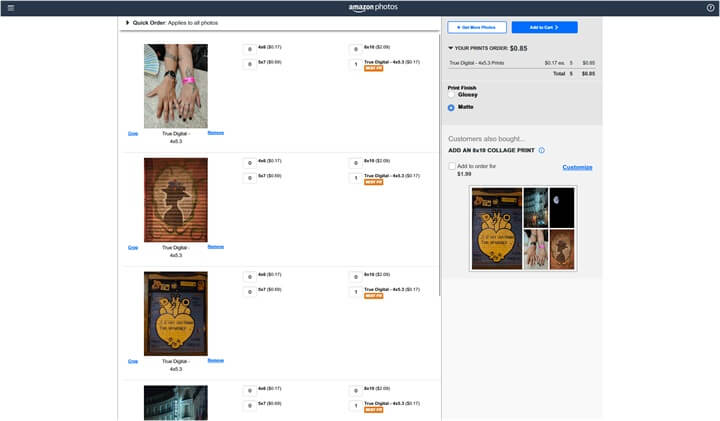Click 5x7 quantity field for yellow heart photo
The image size is (720, 421).
pos(249,292)
